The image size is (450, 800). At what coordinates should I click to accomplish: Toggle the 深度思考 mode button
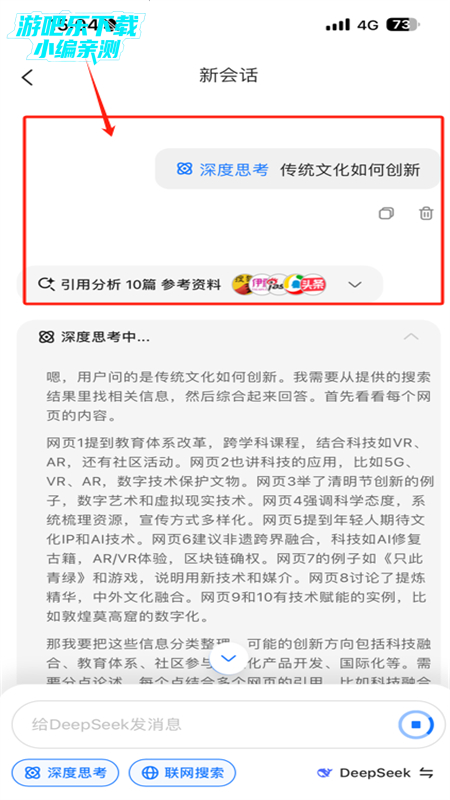(65, 773)
